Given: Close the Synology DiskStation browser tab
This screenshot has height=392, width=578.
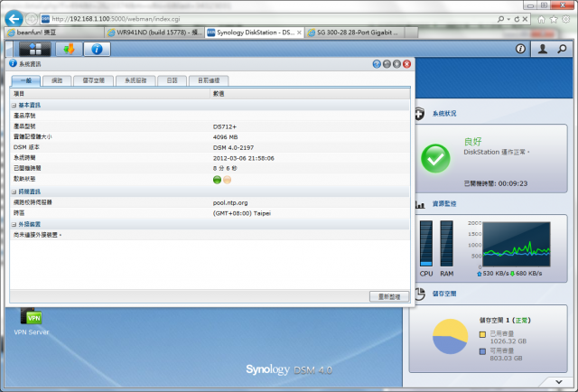Looking at the screenshot, I should [x=299, y=33].
